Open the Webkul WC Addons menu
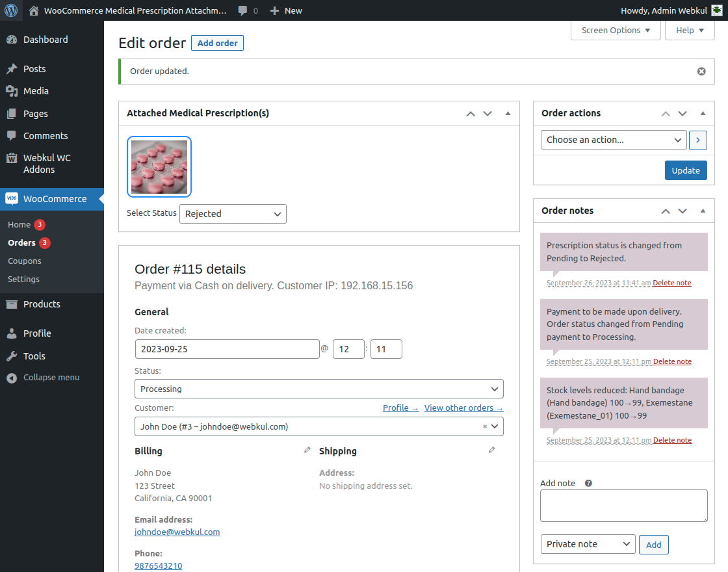The width and height of the screenshot is (728, 572). click(47, 163)
